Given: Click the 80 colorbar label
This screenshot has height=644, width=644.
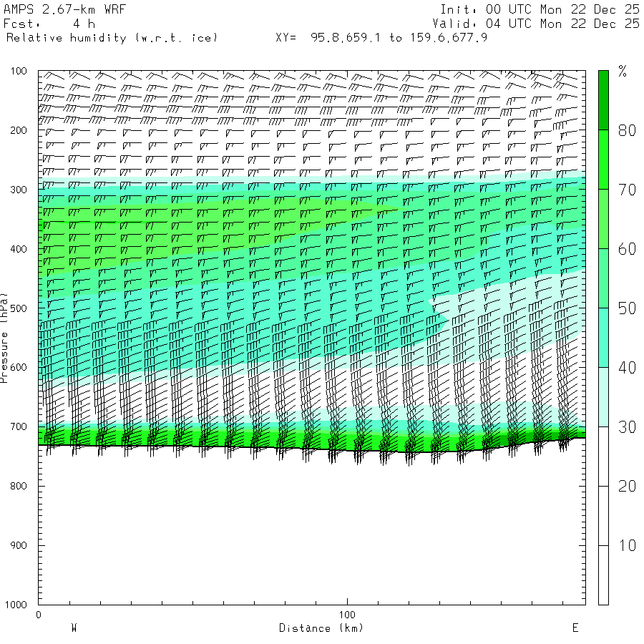Looking at the screenshot, I should tap(627, 131).
